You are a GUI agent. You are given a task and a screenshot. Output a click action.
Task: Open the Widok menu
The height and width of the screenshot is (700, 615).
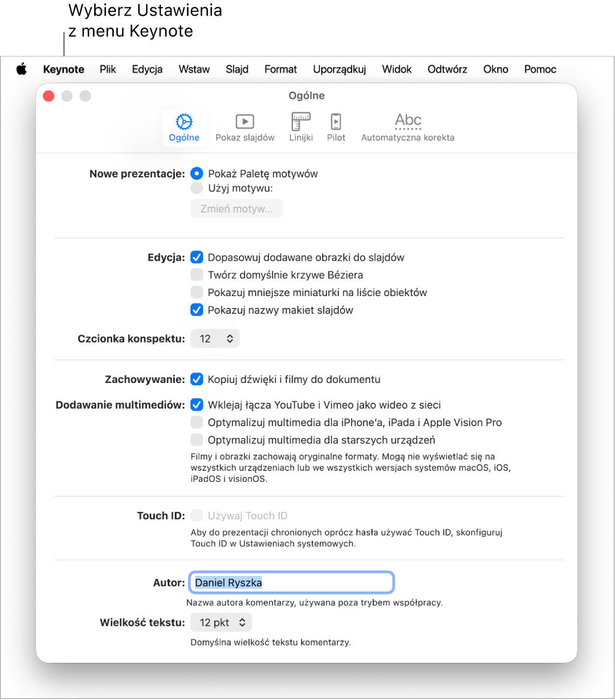[397, 69]
